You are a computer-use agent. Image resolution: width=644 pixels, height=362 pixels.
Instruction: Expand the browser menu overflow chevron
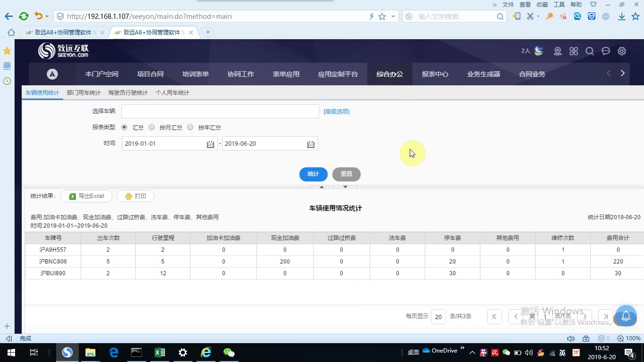[495, 5]
